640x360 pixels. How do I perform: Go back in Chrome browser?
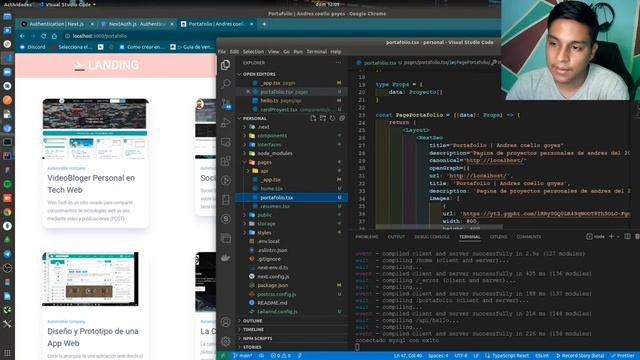click(x=22, y=36)
